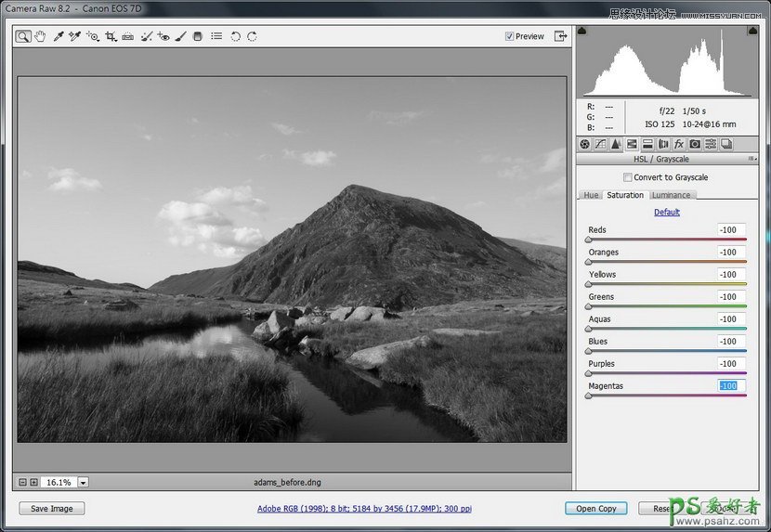Rotate image 90 degrees clockwise
Image resolution: width=771 pixels, height=532 pixels.
click(252, 37)
